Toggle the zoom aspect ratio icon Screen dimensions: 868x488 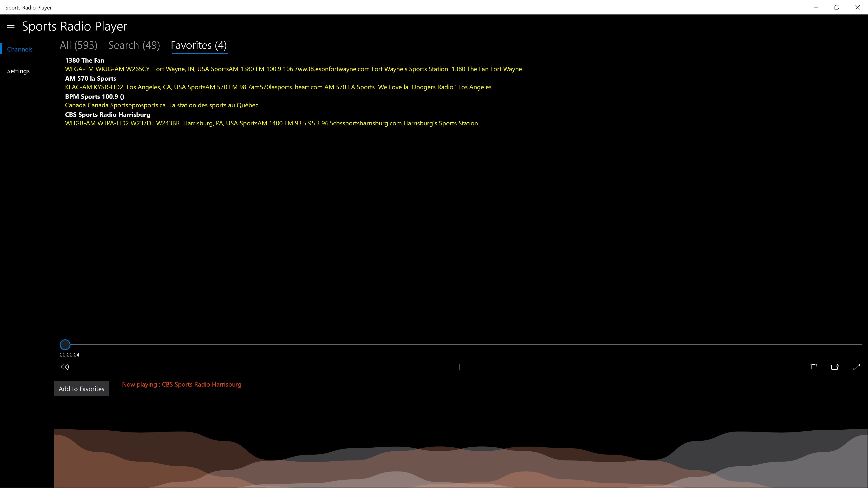[813, 367]
